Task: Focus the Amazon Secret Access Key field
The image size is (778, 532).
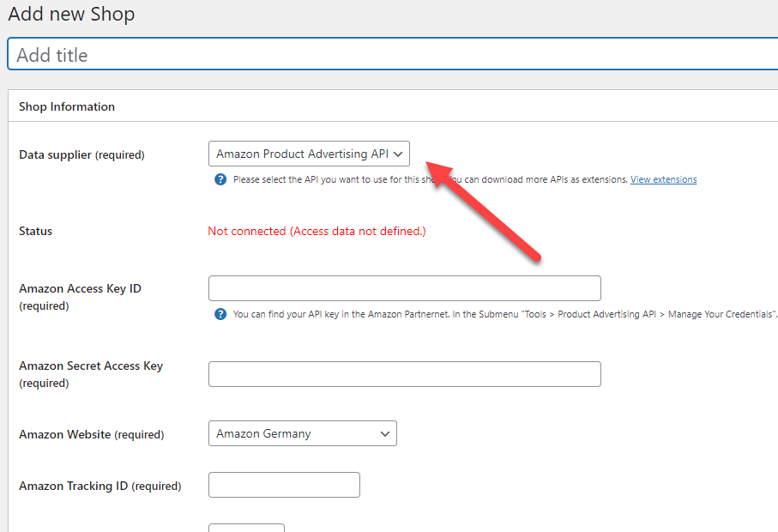Action: click(x=404, y=374)
